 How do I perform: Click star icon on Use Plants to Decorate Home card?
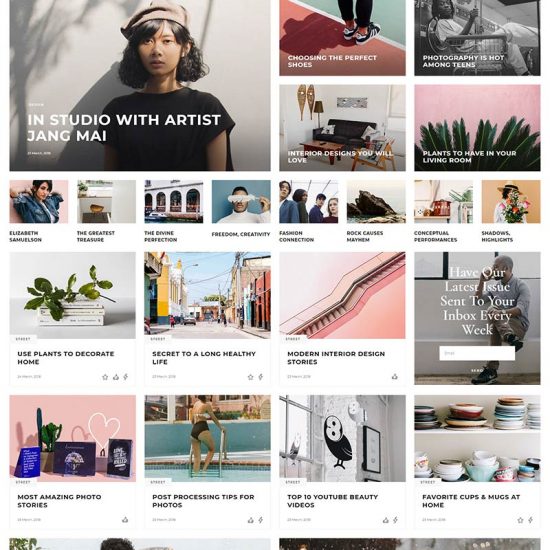point(105,377)
